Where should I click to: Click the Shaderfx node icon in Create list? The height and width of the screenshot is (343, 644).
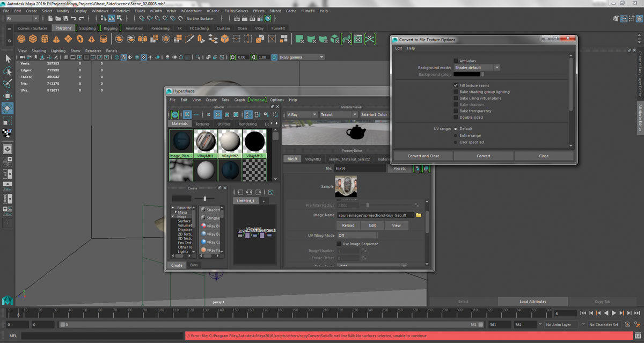[x=203, y=210]
